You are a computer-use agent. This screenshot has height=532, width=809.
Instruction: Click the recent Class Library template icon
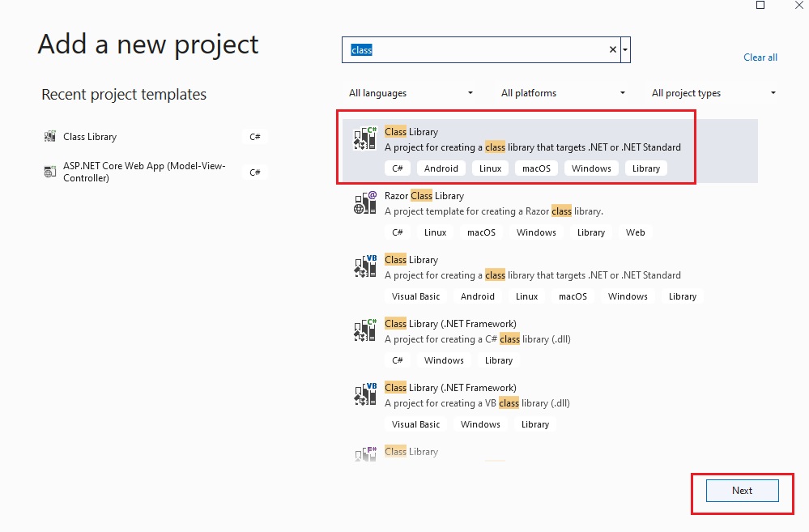[49, 136]
